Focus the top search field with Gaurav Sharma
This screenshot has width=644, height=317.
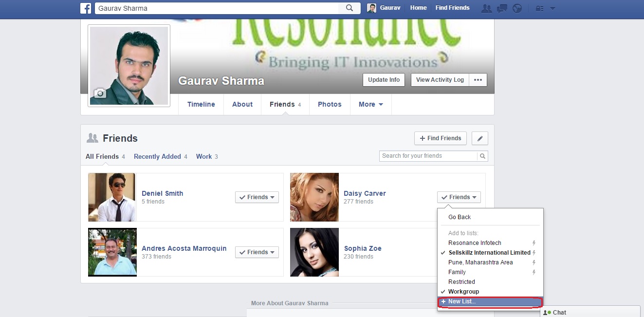(217, 8)
